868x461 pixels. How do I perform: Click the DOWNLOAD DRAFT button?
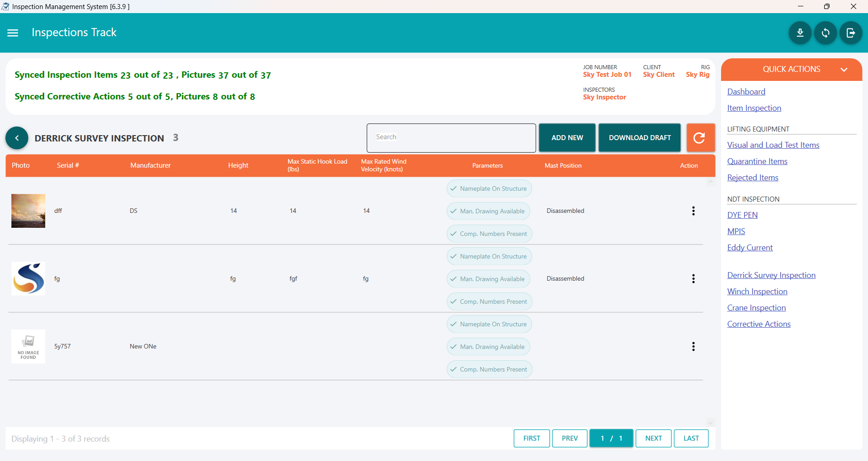click(x=639, y=138)
